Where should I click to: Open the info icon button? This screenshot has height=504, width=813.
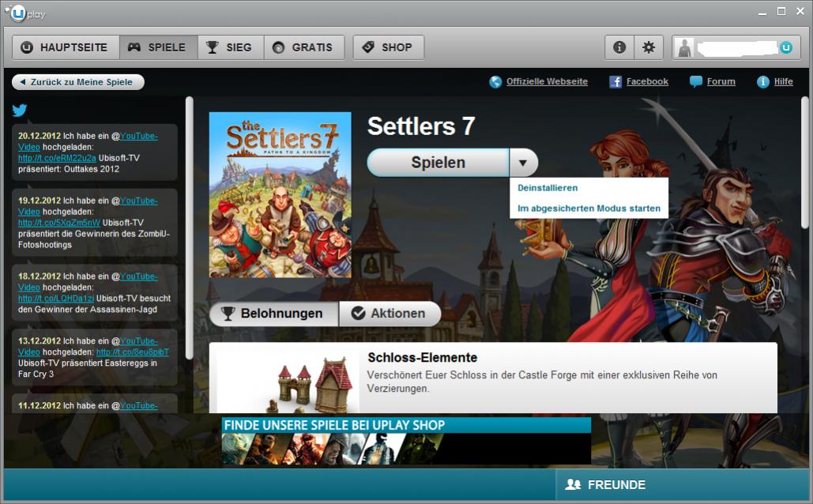pos(619,47)
